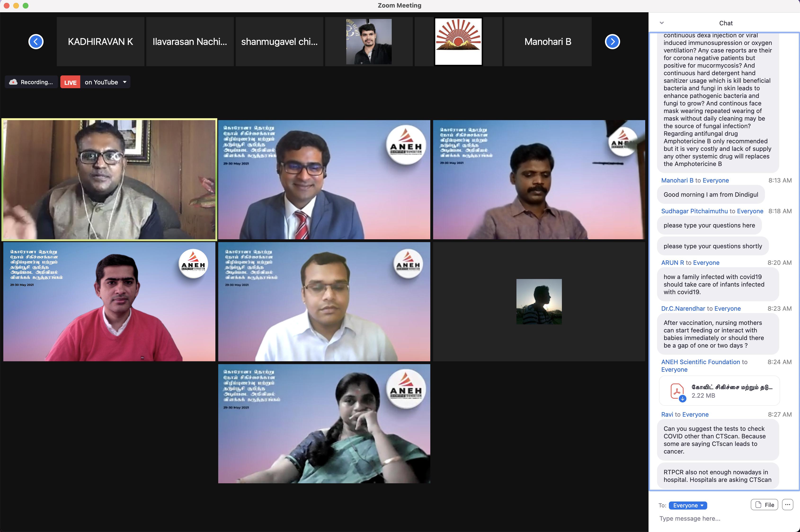Viewport: 800px width, 532px height.
Task: Click the next participants arrow
Action: 612,42
